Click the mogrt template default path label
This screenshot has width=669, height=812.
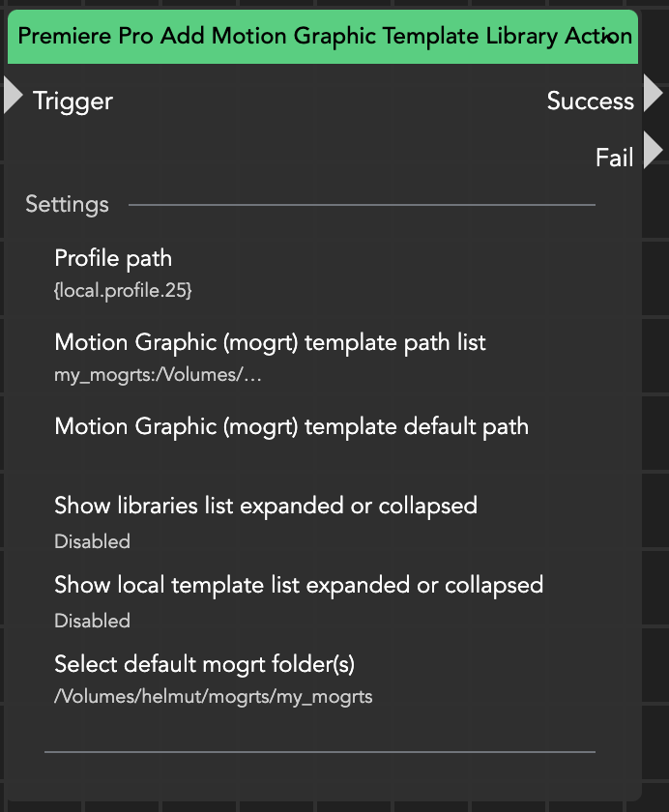[x=291, y=426]
